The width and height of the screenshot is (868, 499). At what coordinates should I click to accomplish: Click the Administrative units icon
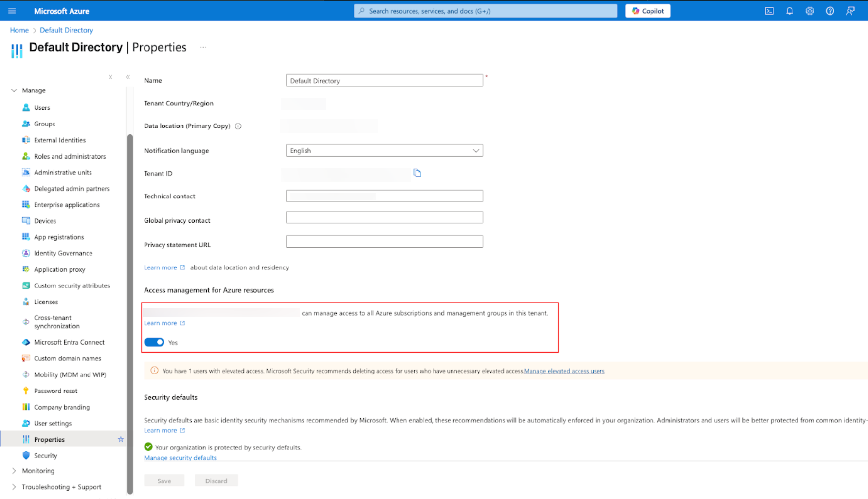click(x=26, y=172)
